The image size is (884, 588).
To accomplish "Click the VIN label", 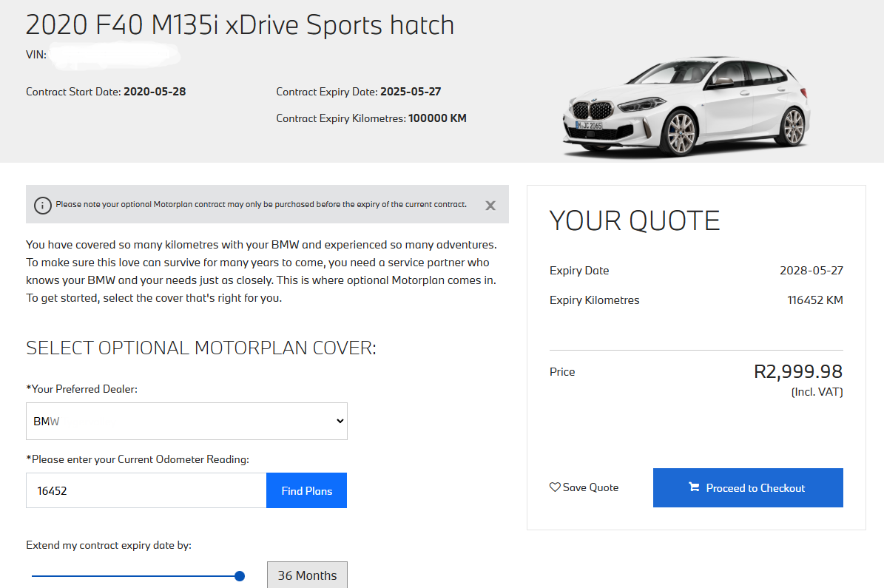I will [x=36, y=55].
